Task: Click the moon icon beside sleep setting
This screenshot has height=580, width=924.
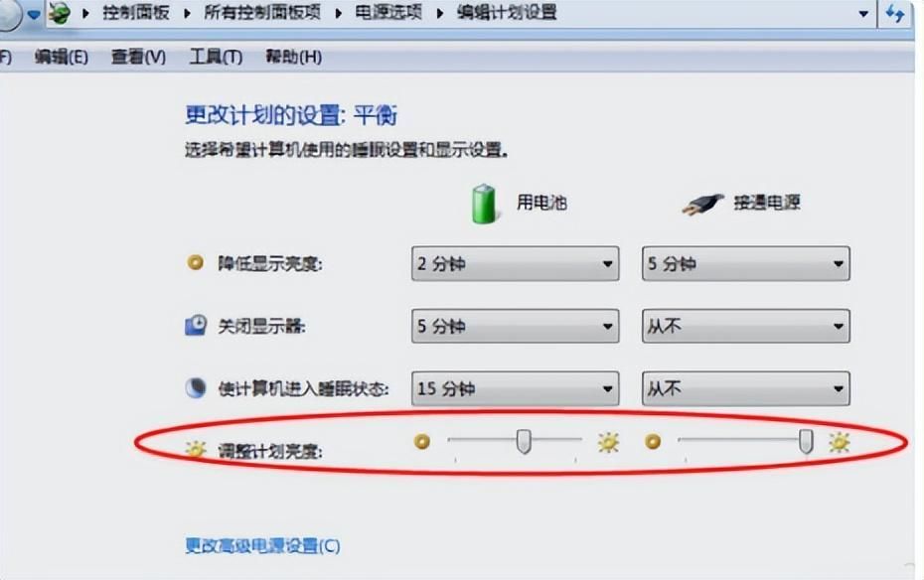Action: 196,388
